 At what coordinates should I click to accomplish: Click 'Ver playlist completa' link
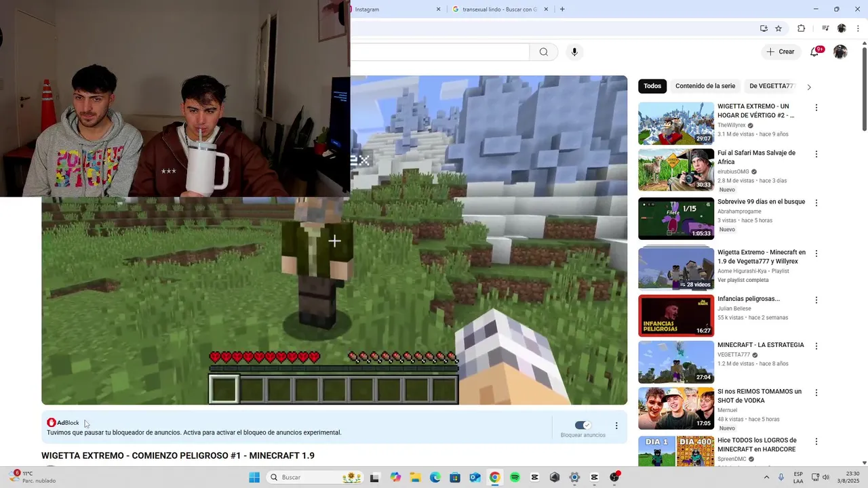(x=743, y=280)
